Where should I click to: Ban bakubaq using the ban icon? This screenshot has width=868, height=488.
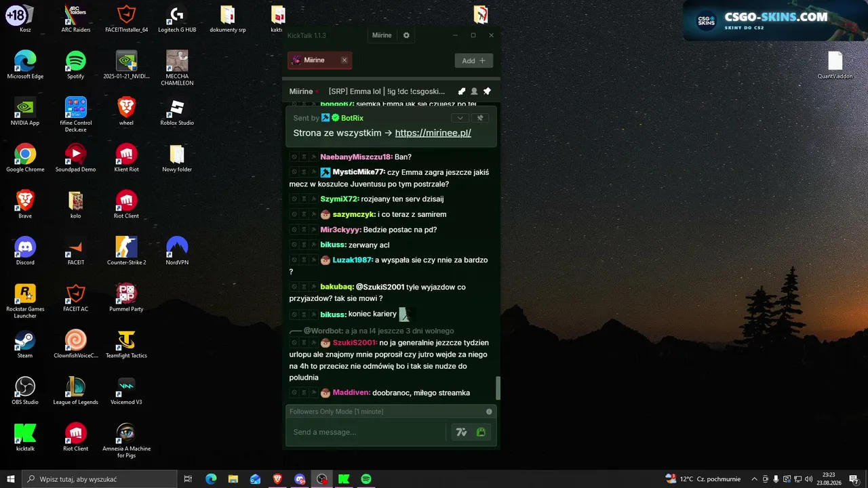pyautogui.click(x=294, y=287)
